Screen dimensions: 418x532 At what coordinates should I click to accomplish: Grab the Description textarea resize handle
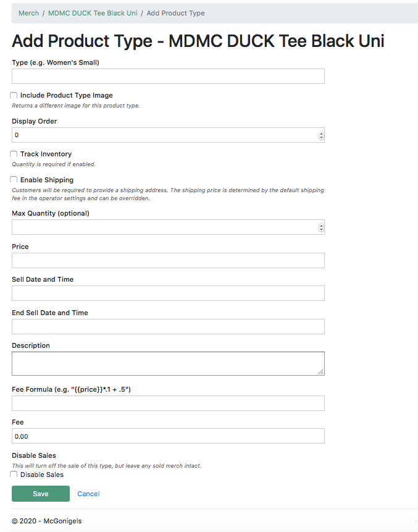tap(321, 371)
